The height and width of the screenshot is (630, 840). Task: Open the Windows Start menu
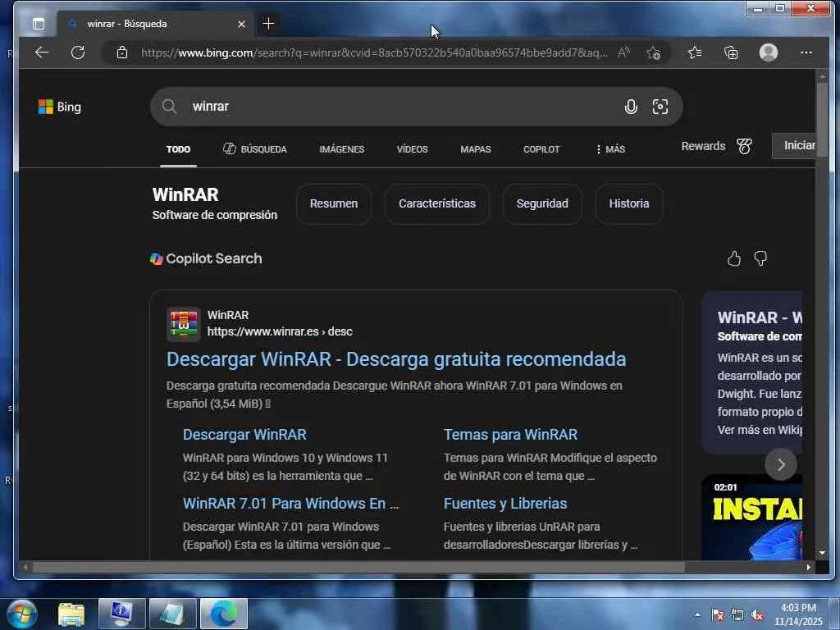click(x=22, y=614)
